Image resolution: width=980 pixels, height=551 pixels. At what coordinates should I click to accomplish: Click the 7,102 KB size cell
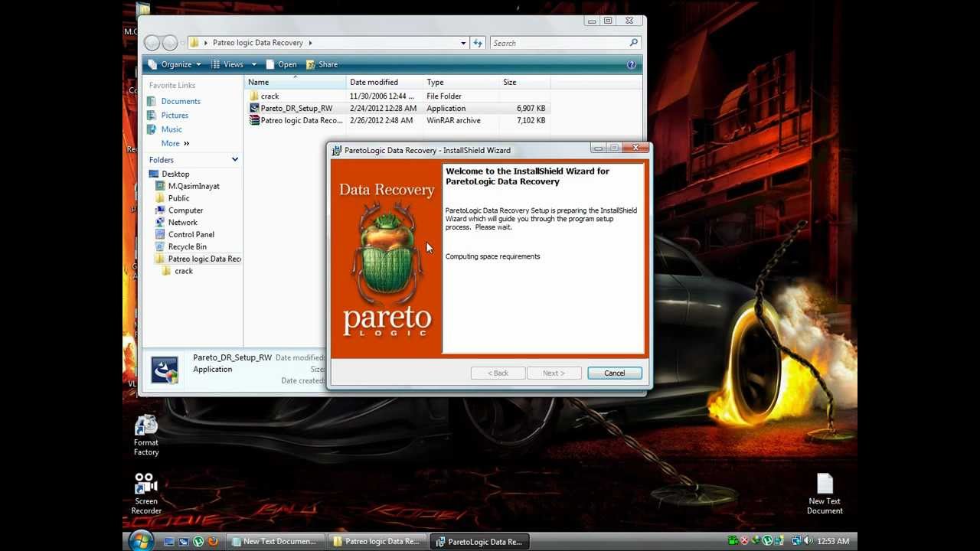[x=531, y=120]
